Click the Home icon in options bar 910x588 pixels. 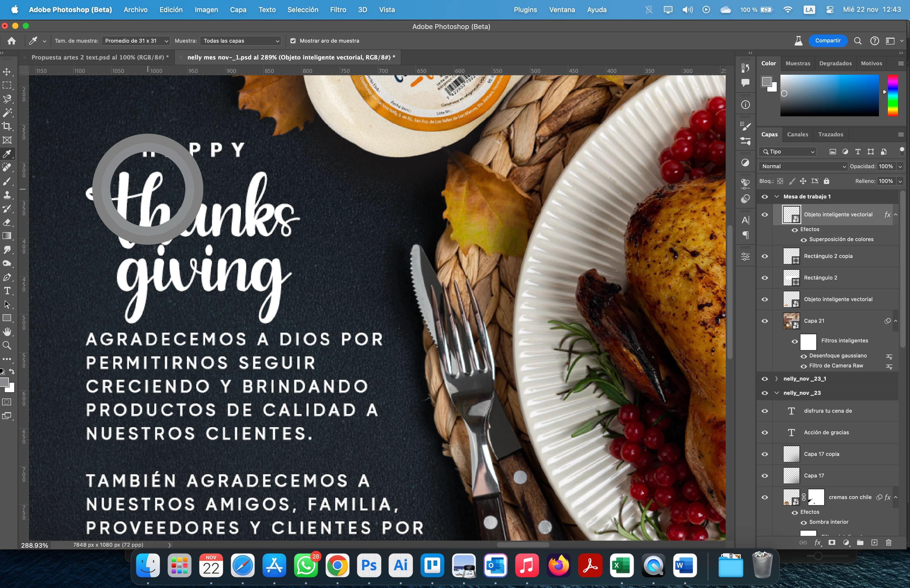click(12, 41)
